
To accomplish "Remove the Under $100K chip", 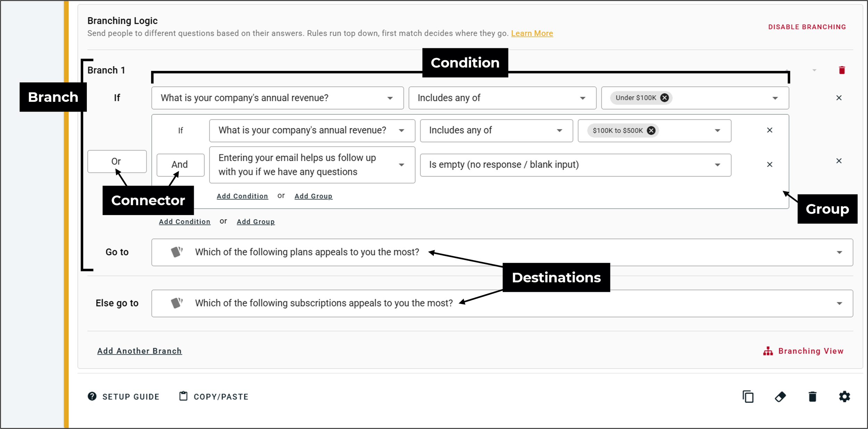I will tap(664, 98).
